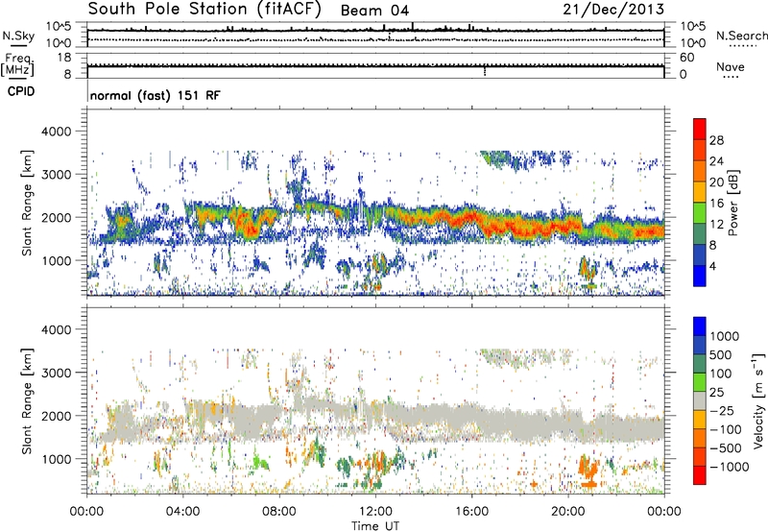Viewport: 768px width, 532px height.
Task: Click the dotted line sample under "Nave"
Action: pyautogui.click(x=731, y=78)
